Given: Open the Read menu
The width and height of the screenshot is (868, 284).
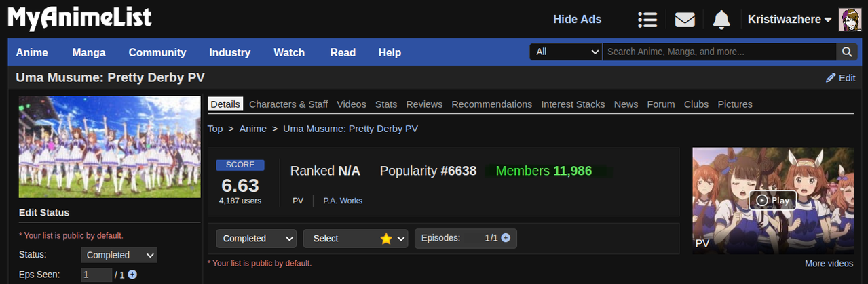Looking at the screenshot, I should (x=343, y=52).
